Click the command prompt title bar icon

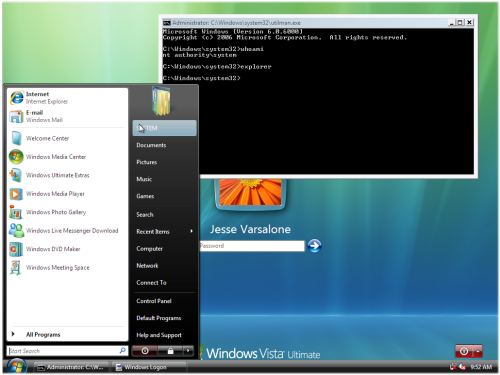pos(166,23)
